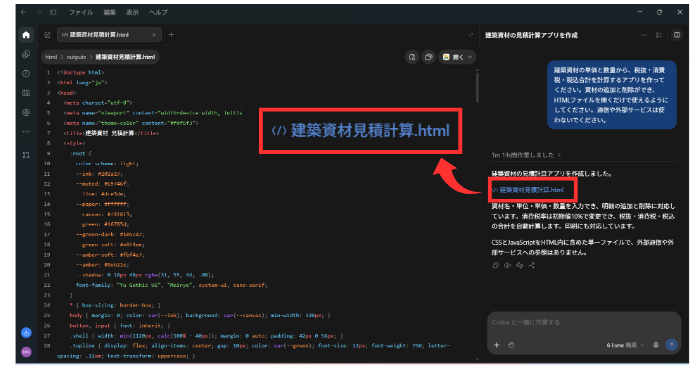This screenshot has width=698, height=365.
Task: Click the speaker read-aloud icon
Action: click(507, 265)
